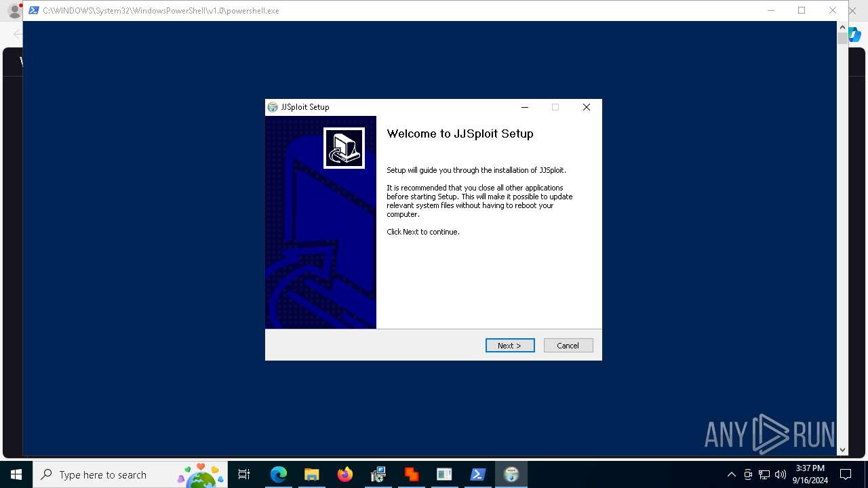Screen dimensions: 868x488
Task: Click the installer computer graphic icon
Action: (x=344, y=148)
